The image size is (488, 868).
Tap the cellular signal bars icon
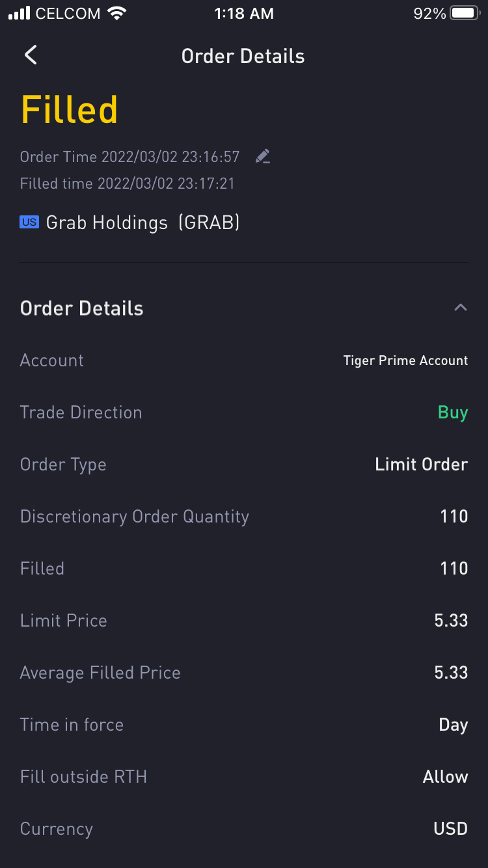tap(20, 14)
